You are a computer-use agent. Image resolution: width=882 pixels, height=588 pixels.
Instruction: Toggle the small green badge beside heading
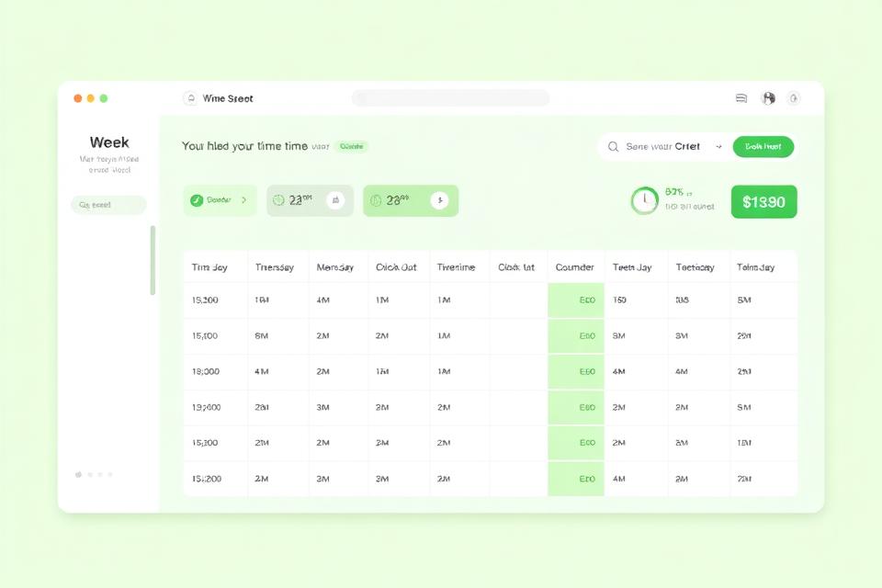pyautogui.click(x=351, y=146)
